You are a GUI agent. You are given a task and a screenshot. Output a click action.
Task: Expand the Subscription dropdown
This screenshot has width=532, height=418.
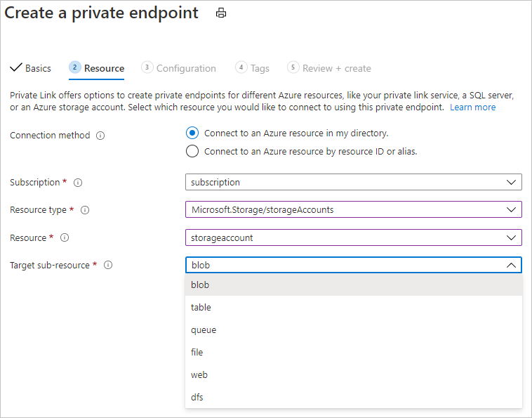click(353, 182)
